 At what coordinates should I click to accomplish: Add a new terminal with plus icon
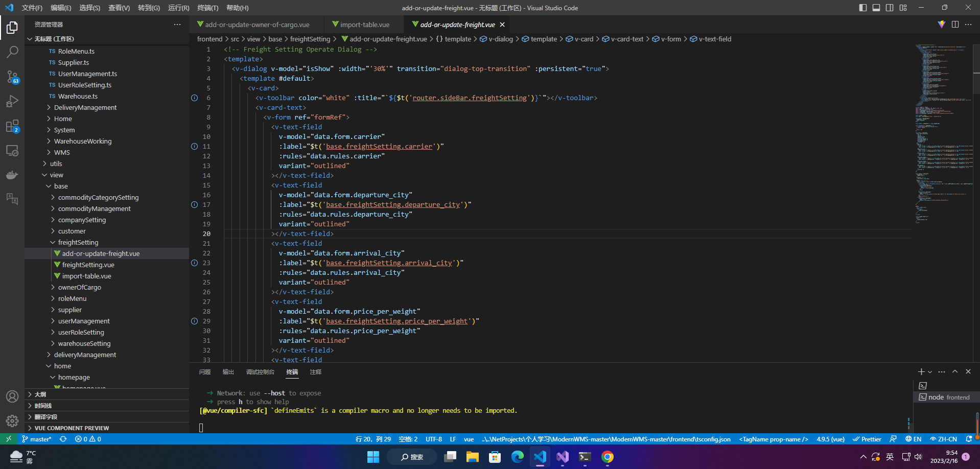point(921,372)
